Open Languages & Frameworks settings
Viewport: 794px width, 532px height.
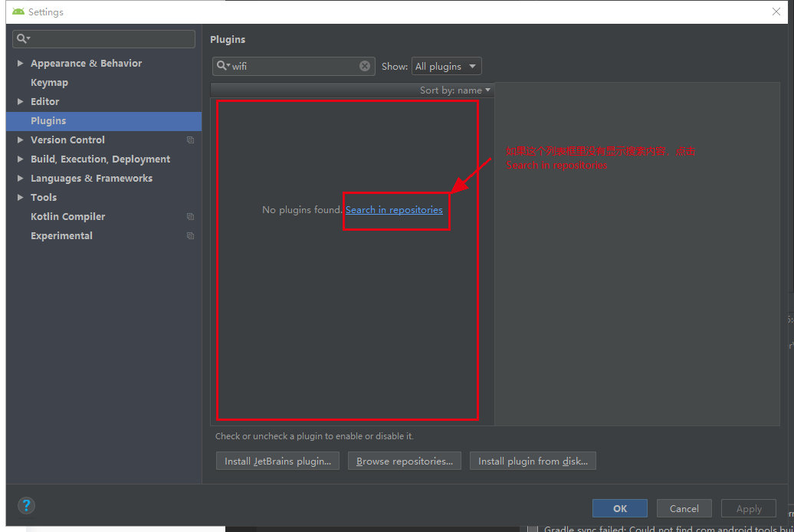(x=91, y=179)
